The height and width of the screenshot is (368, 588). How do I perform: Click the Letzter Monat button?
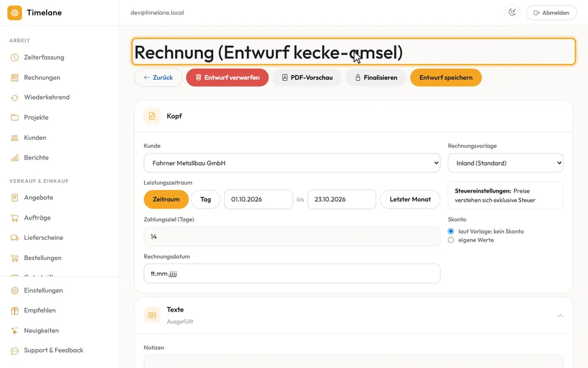tap(410, 199)
